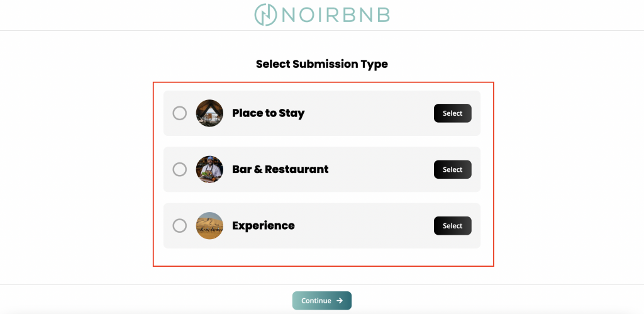Click the tent thumbnail for Place to Stay

[x=209, y=113]
